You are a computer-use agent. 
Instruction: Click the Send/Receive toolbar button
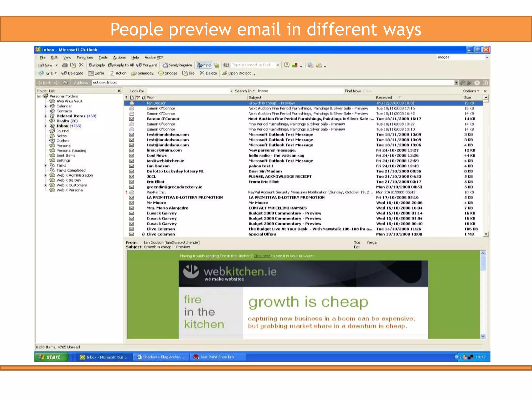pos(177,65)
